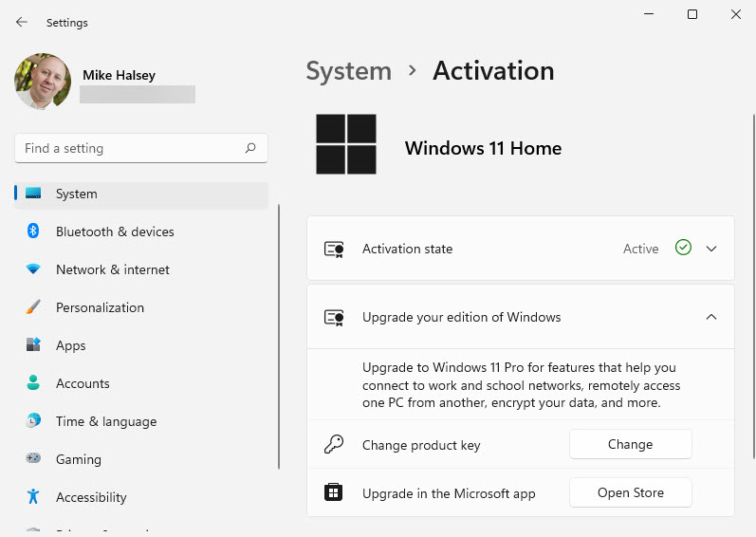Image resolution: width=756 pixels, height=537 pixels.
Task: Click the Network & internet Wi-Fi icon
Action: 33,269
